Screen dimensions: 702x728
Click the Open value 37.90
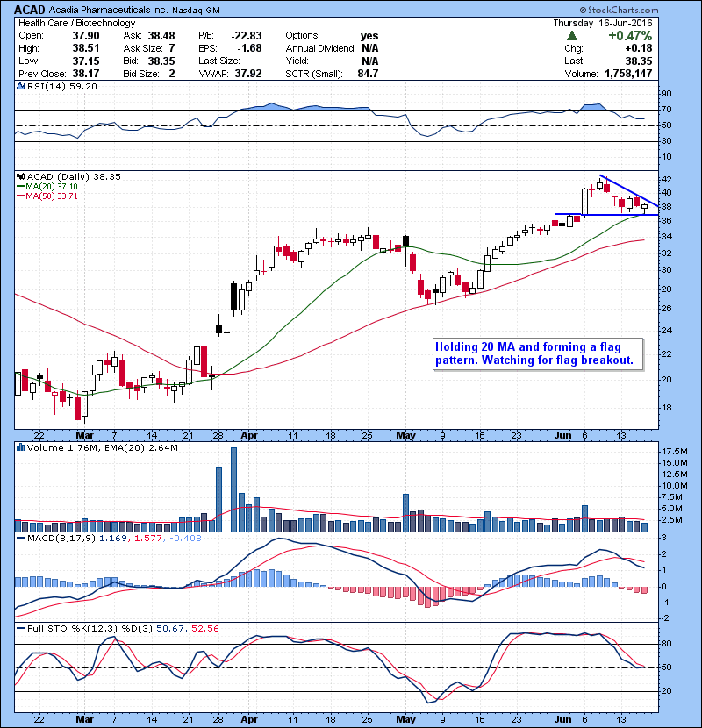[86, 36]
